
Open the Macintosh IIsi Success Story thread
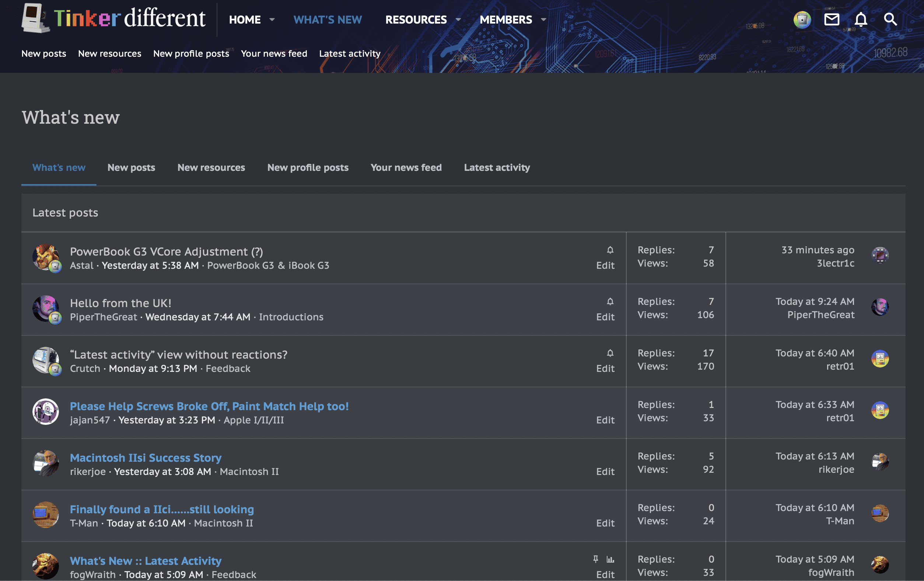coord(146,458)
